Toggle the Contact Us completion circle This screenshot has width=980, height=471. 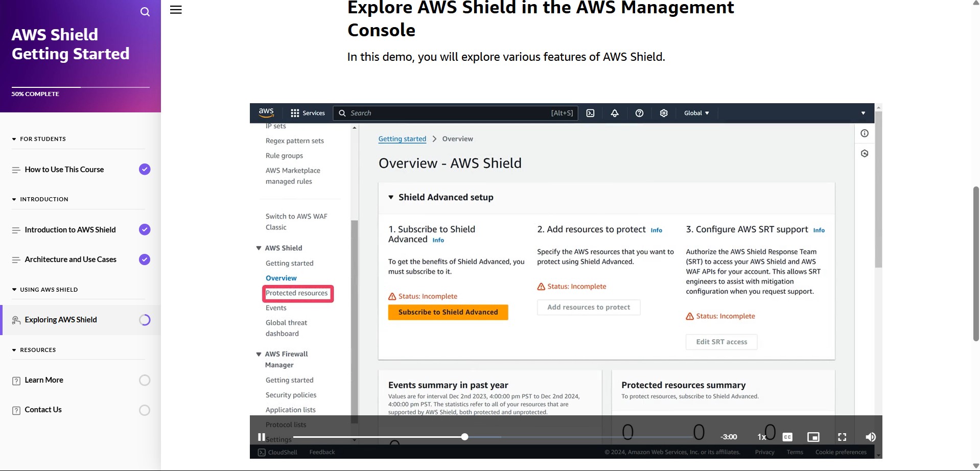145,410
